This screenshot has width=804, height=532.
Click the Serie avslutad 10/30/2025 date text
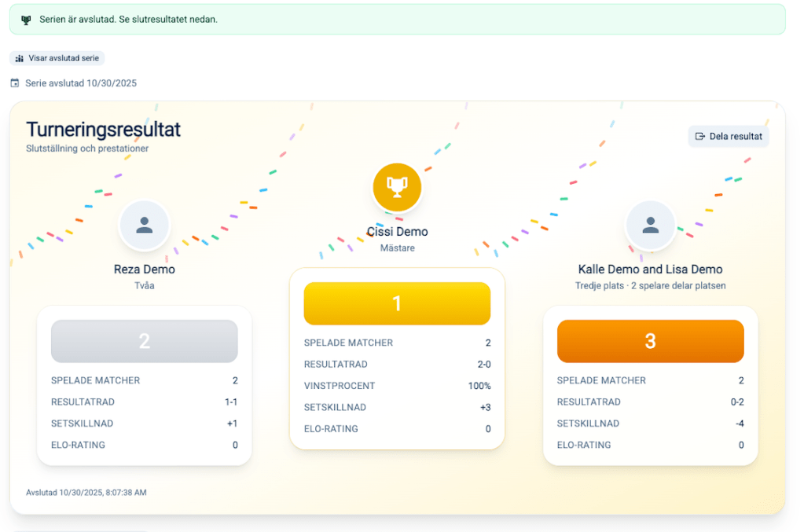tap(80, 83)
